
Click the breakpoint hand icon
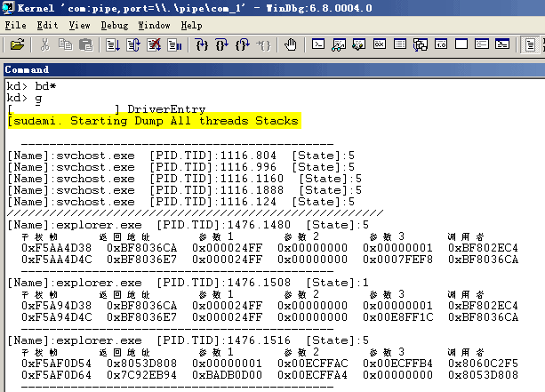click(290, 44)
